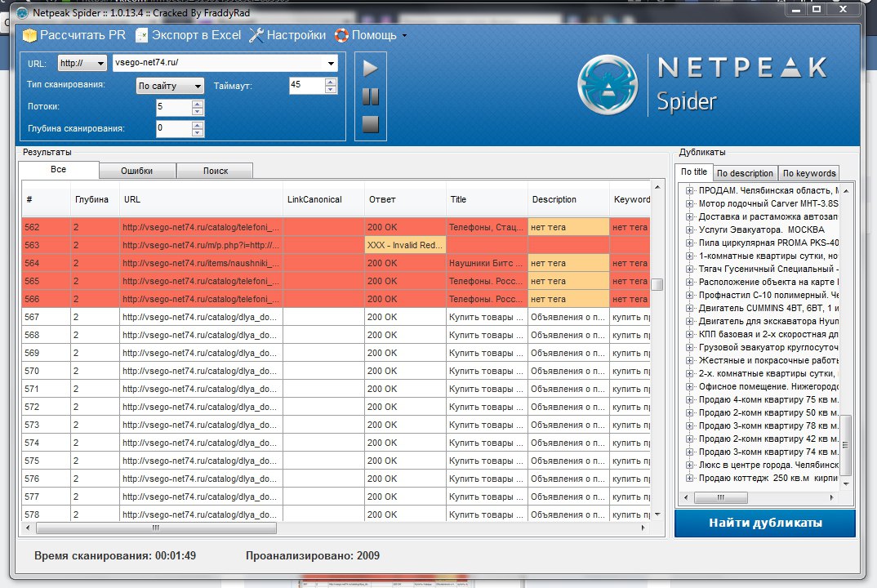Increase Глубина сканирования with up arrow
Screen dimensions: 877x588
point(198,125)
